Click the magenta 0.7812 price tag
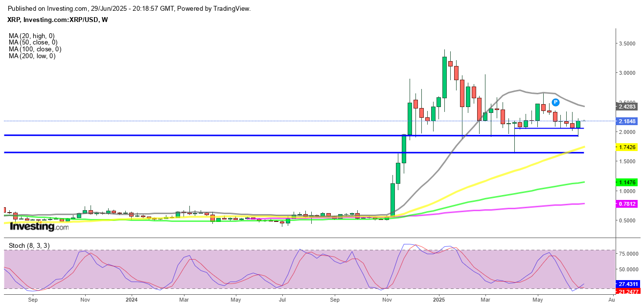This screenshot has width=644, height=306. click(x=628, y=204)
